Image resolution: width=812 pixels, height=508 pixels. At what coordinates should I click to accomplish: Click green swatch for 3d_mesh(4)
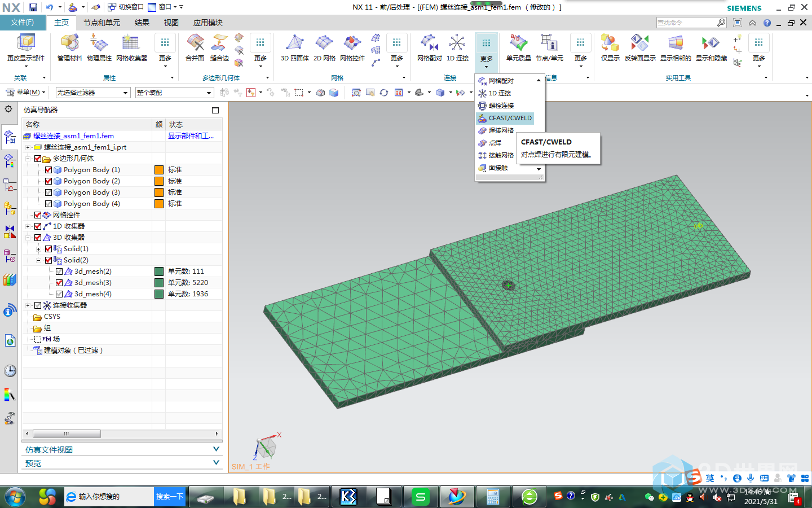coord(159,294)
